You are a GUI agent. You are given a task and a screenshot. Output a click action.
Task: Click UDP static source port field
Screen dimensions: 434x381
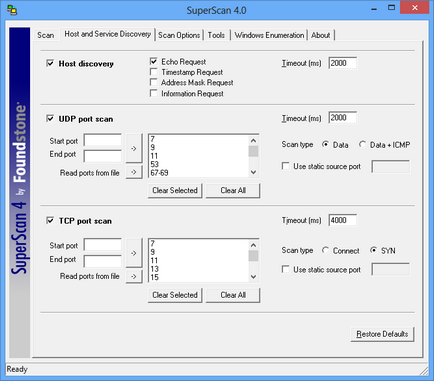(391, 166)
